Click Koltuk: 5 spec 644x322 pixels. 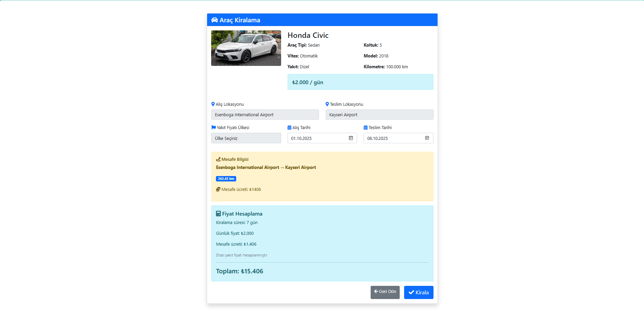[373, 45]
